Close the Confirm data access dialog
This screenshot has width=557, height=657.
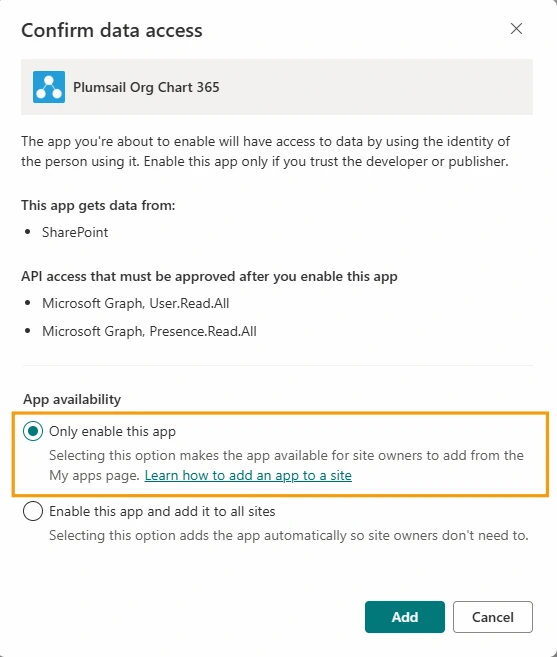pyautogui.click(x=516, y=28)
